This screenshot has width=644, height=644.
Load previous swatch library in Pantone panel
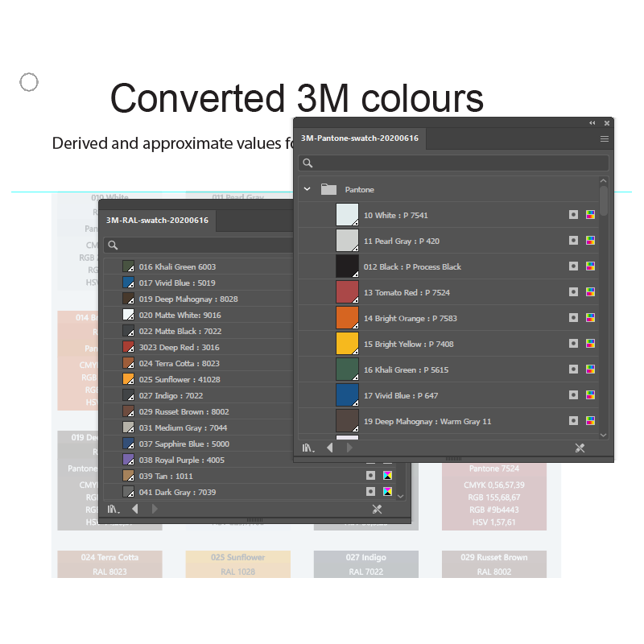point(330,448)
